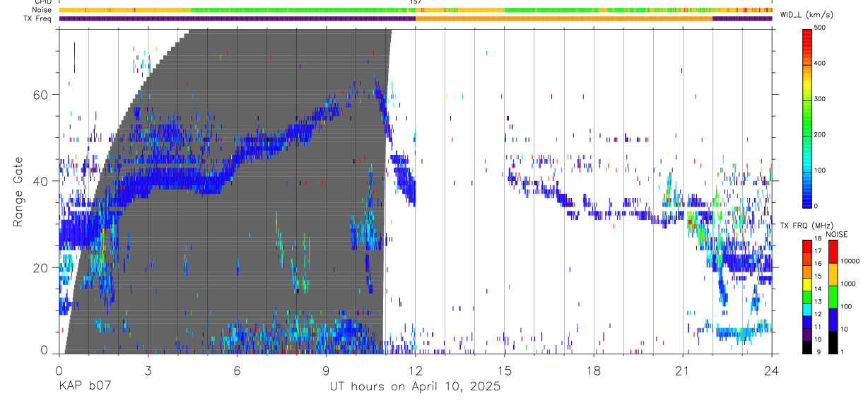Click the 1000 tick on the noise scale
The height and width of the screenshot is (401, 868).
pos(848,284)
